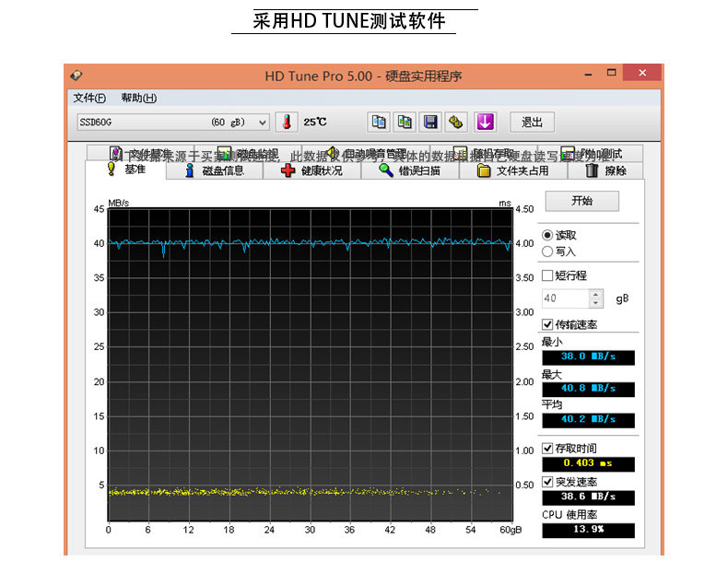728x573 pixels.
Task: Switch to the 健康状况 tab
Action: pyautogui.click(x=312, y=170)
